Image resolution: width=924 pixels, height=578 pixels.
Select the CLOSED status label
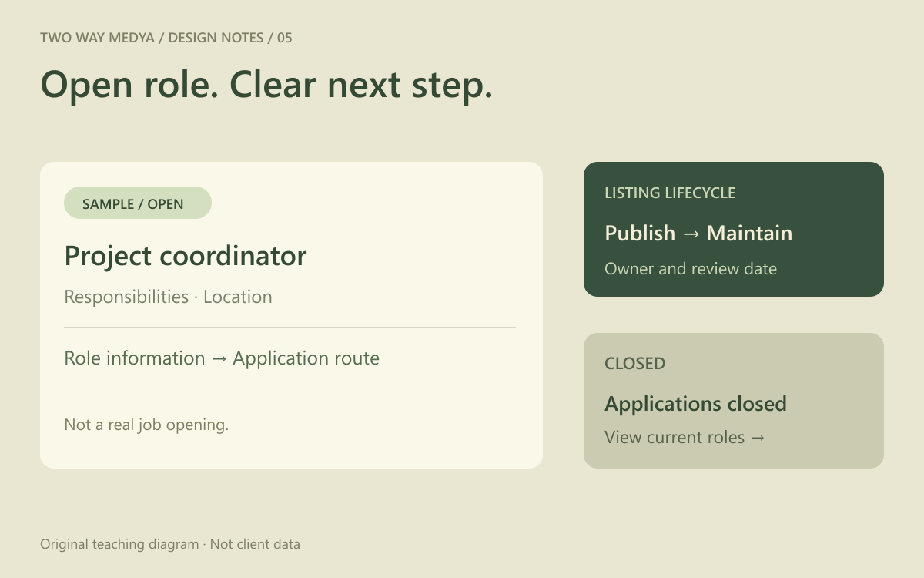click(x=635, y=363)
